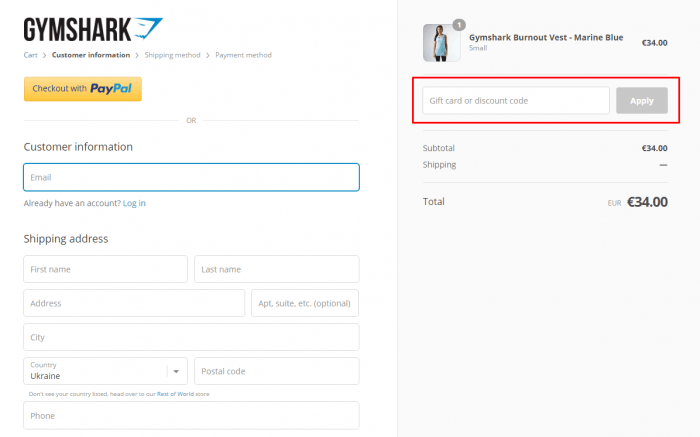Click the Apt, suite, etc. field
Image resolution: width=700 pixels, height=437 pixels.
pos(305,303)
